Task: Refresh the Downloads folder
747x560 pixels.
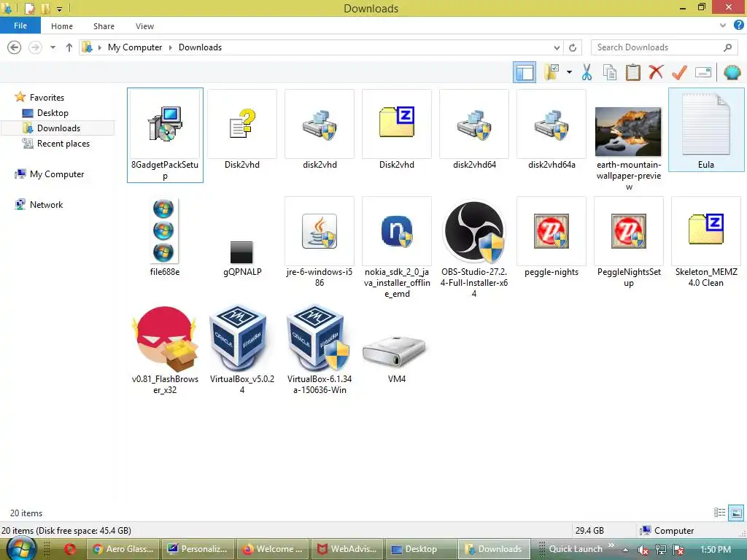Action: (573, 47)
